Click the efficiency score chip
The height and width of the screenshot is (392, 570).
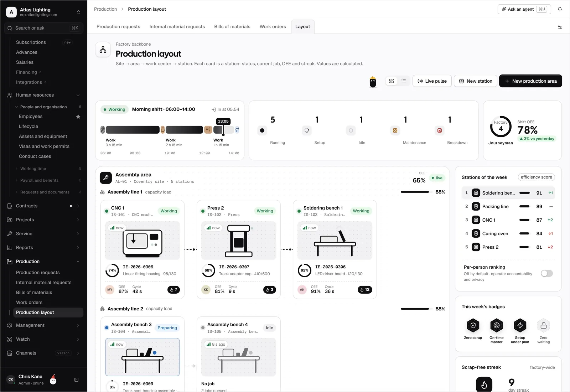(536, 177)
